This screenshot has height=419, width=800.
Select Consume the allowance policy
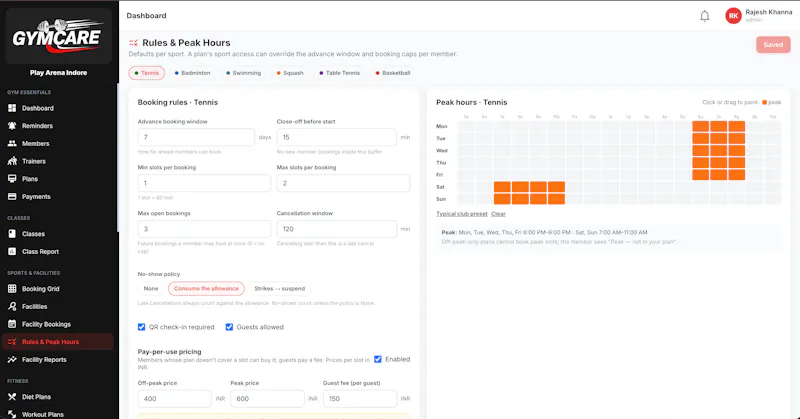tap(206, 289)
